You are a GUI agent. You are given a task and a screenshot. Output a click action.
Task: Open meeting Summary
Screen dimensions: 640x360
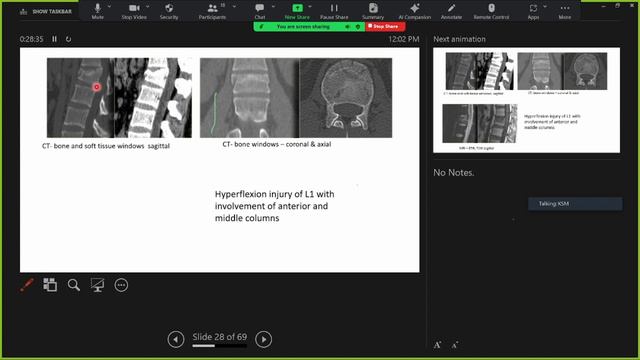[373, 11]
